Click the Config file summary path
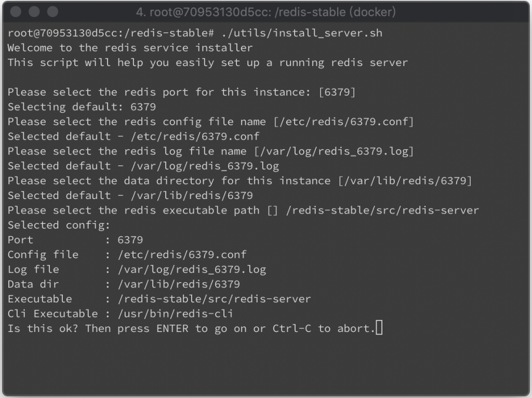The image size is (532, 398). point(182,255)
